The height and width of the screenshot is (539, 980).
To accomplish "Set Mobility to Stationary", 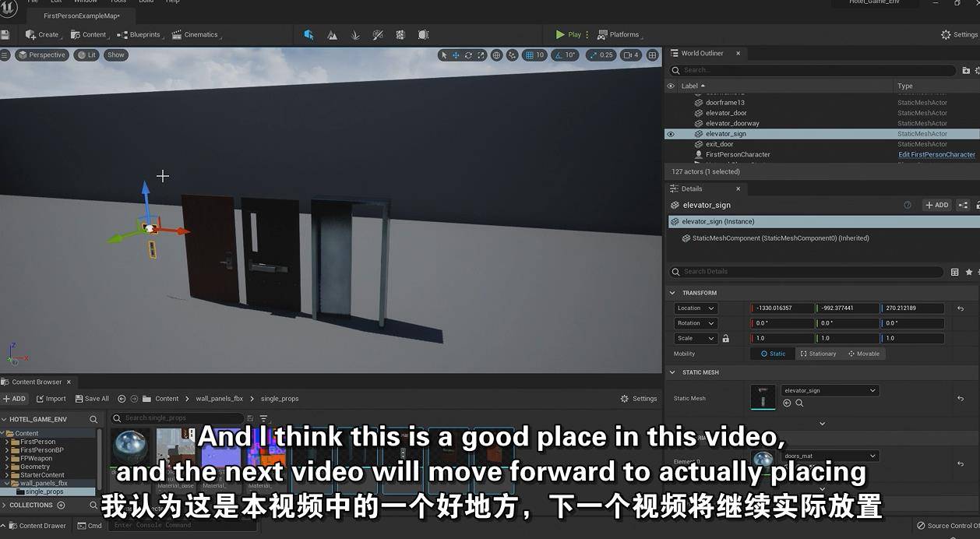I will click(x=818, y=354).
